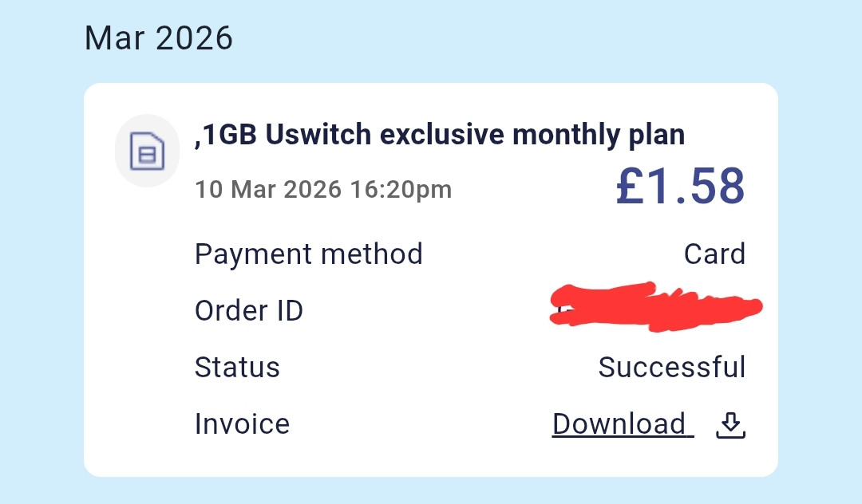Viewport: 862px width, 504px height.
Task: Click the £1.58 payment amount
Action: [x=680, y=187]
